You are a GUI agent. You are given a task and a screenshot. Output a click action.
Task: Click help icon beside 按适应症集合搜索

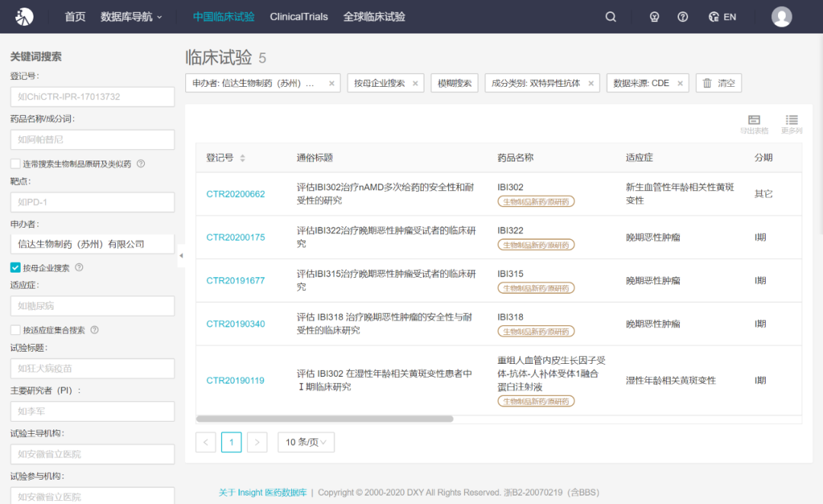(94, 330)
